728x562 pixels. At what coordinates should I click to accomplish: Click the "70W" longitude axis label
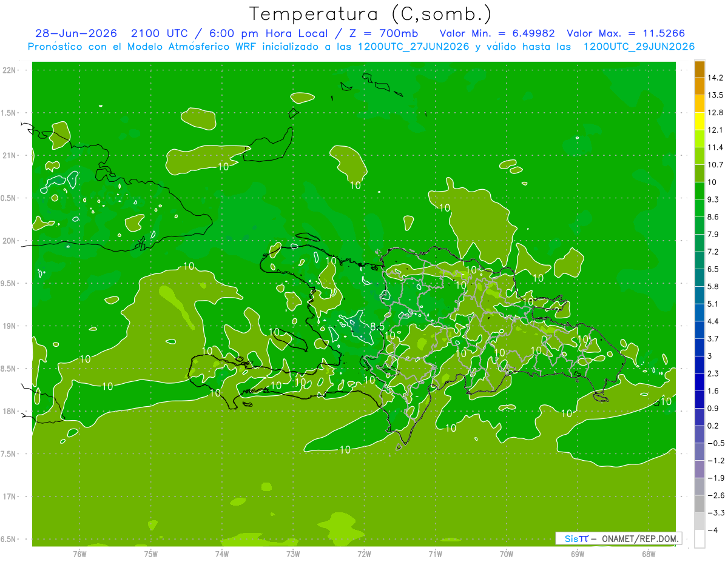[507, 554]
